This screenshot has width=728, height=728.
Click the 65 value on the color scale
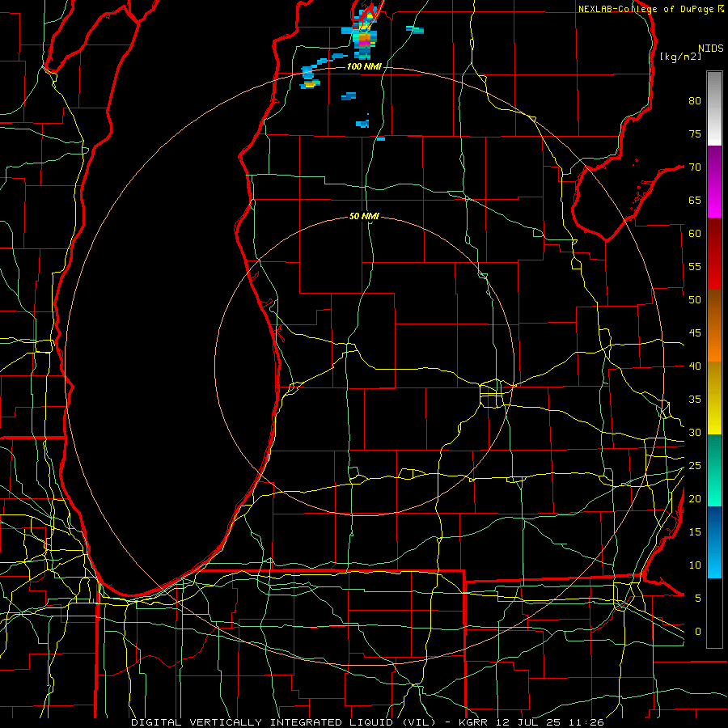point(695,200)
